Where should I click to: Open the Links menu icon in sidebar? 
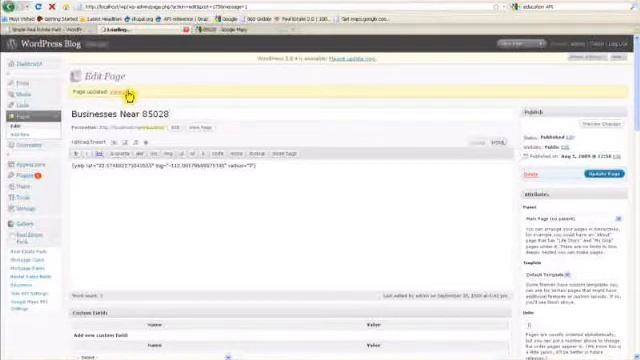(x=11, y=105)
